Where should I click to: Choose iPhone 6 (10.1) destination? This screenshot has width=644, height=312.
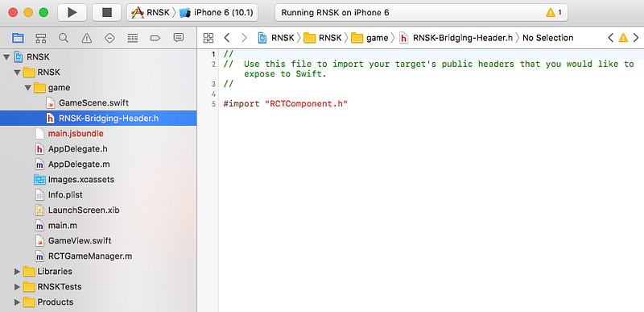217,13
